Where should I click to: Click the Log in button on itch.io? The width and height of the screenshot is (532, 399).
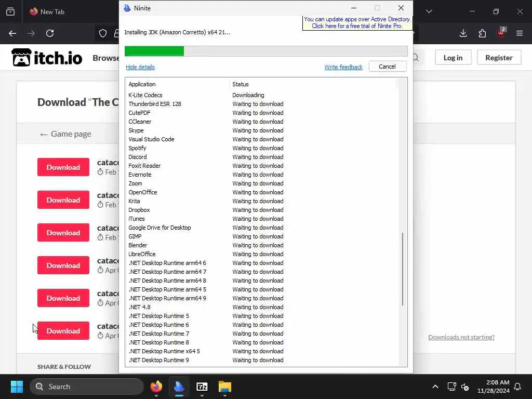[x=453, y=58]
